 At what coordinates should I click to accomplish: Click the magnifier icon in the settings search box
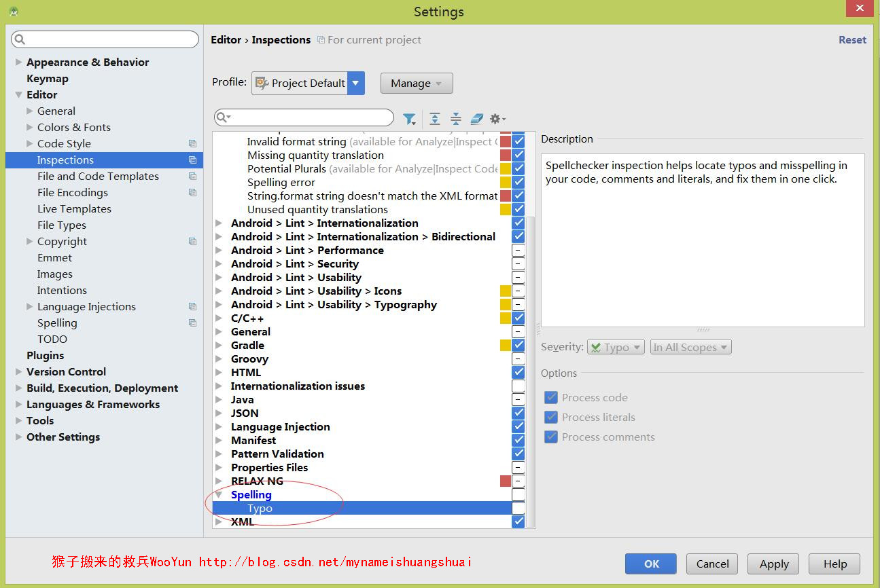click(20, 39)
